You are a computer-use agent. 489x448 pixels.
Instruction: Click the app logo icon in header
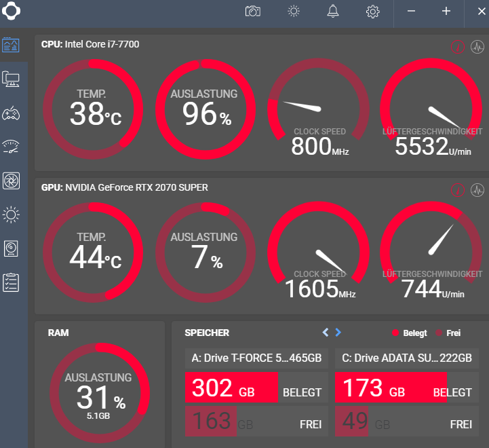point(11,12)
